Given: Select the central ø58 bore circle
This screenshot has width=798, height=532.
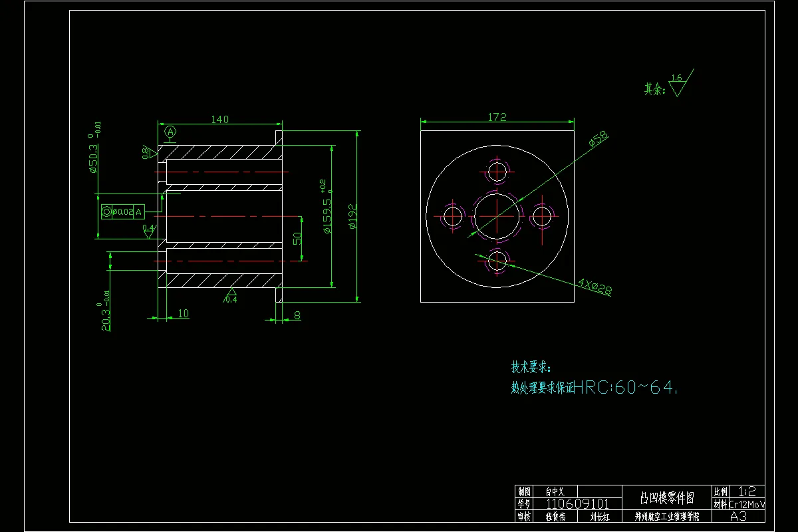Looking at the screenshot, I should (497, 216).
